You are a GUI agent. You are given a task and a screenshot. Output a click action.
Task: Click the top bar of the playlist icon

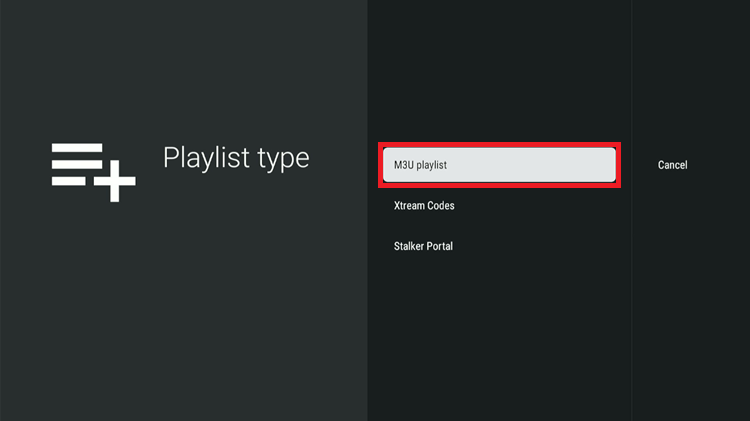(x=78, y=148)
